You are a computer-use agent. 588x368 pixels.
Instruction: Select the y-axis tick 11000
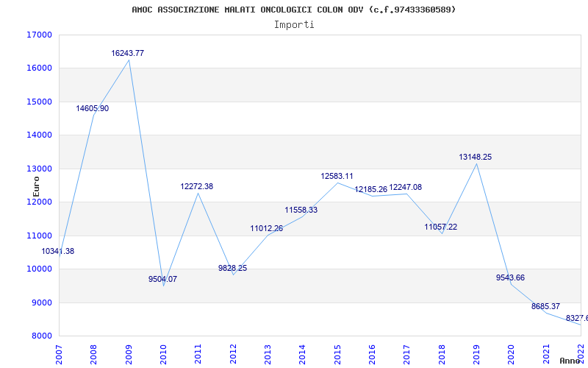point(39,236)
